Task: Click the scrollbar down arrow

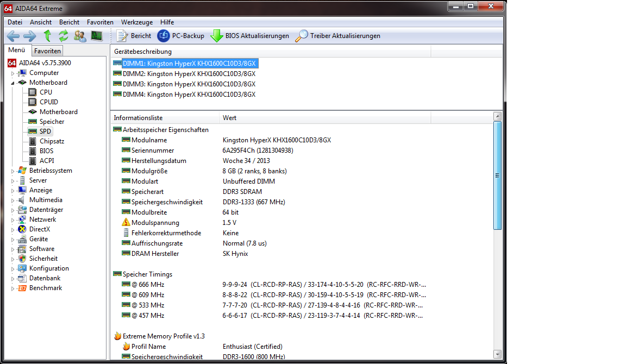Action: click(x=497, y=354)
